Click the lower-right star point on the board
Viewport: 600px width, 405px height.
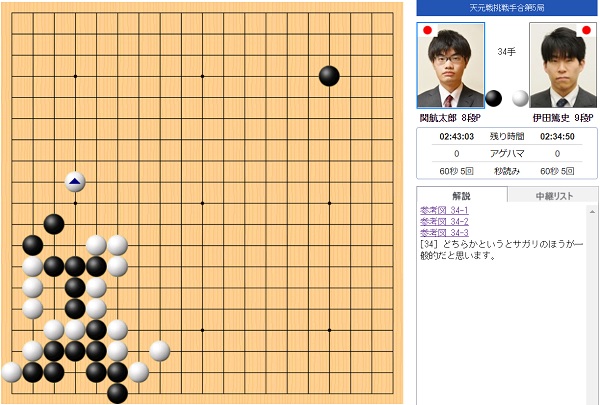pos(329,330)
